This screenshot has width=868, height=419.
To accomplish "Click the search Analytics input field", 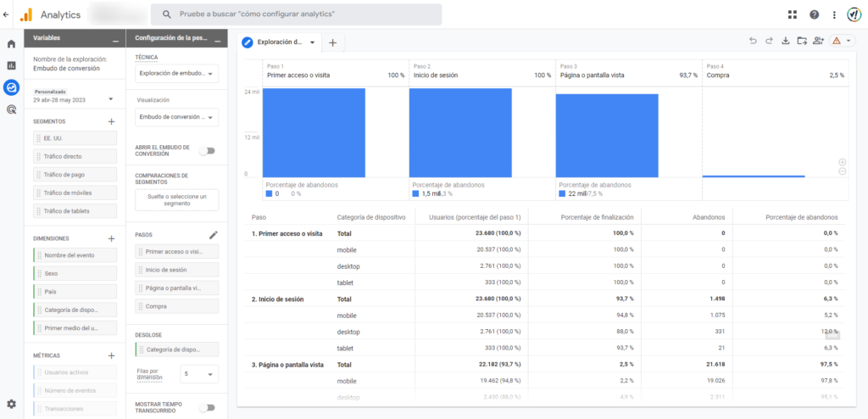I will (296, 14).
